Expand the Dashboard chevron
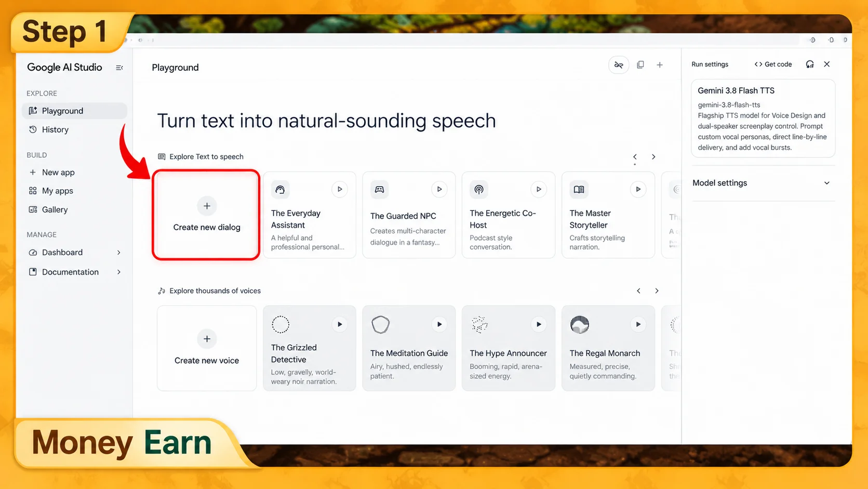Screen dimensions: 868x489 click(x=119, y=253)
